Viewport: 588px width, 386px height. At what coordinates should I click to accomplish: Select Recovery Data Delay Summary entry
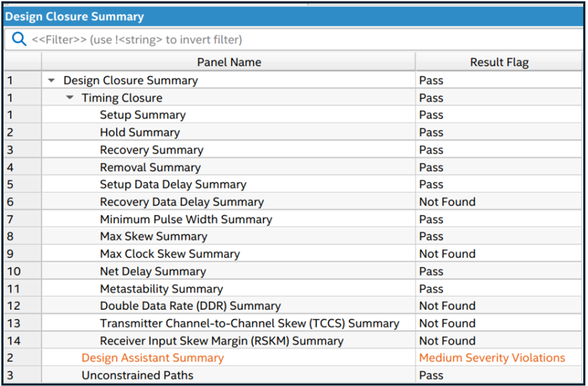tap(181, 202)
